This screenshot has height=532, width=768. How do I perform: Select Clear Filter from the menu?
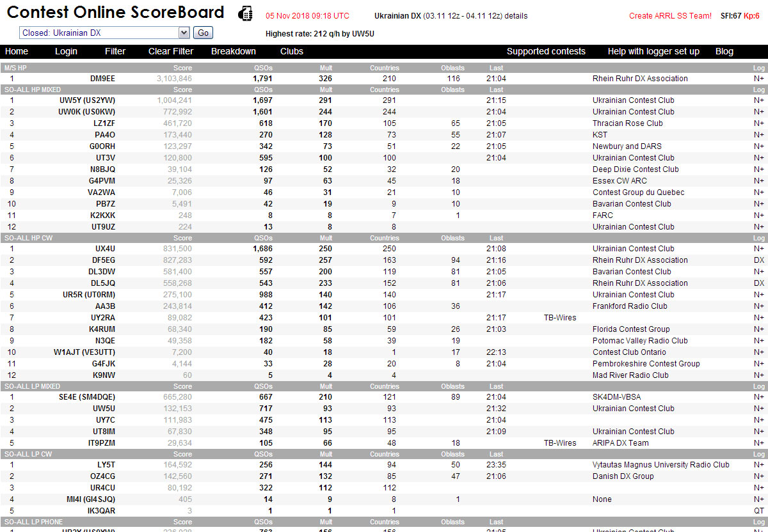pos(170,51)
